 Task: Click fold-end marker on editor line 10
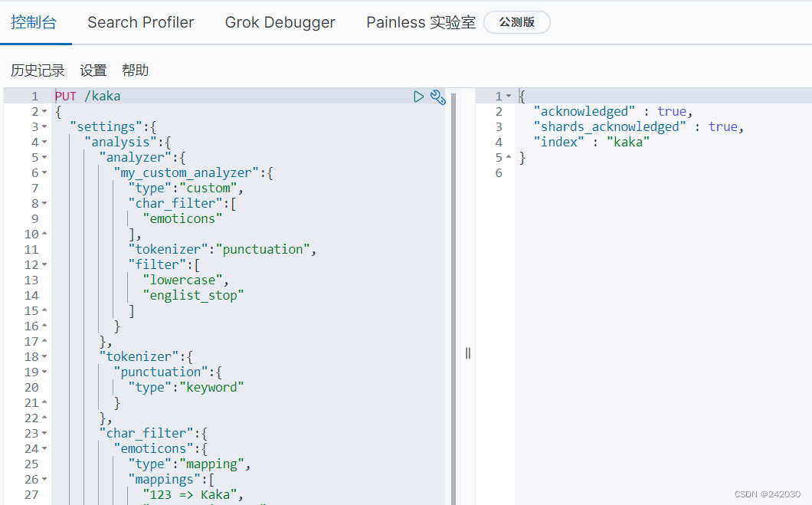pyautogui.click(x=44, y=234)
